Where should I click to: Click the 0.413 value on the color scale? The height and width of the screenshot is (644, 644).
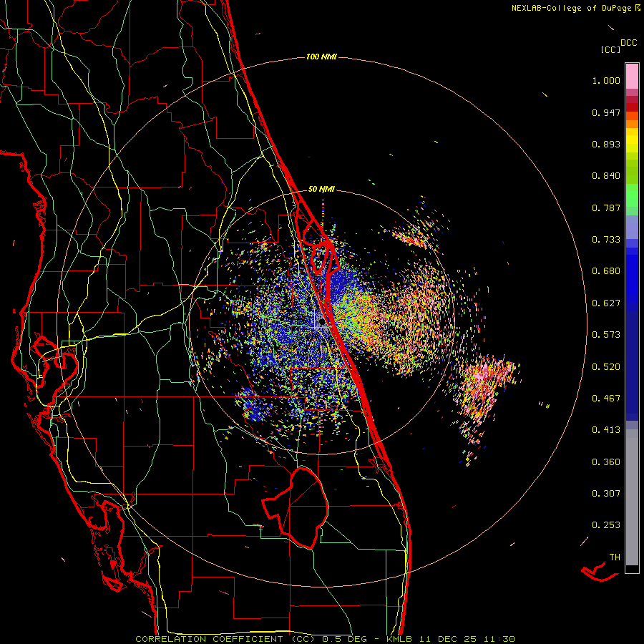pyautogui.click(x=606, y=430)
